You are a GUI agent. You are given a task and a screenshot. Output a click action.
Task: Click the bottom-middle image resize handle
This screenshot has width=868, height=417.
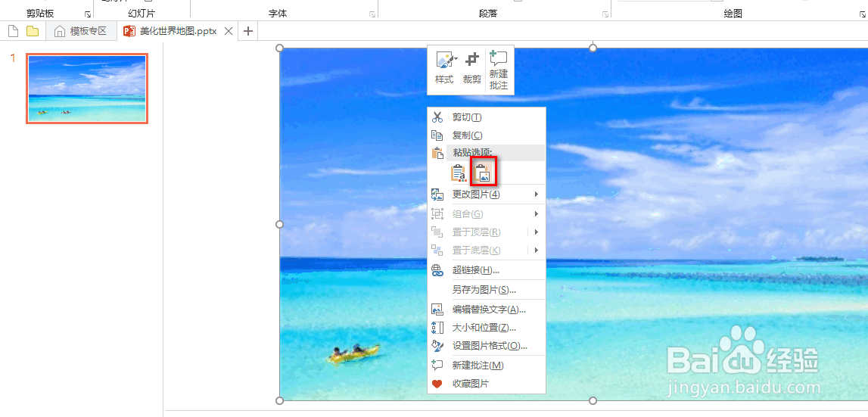point(593,400)
